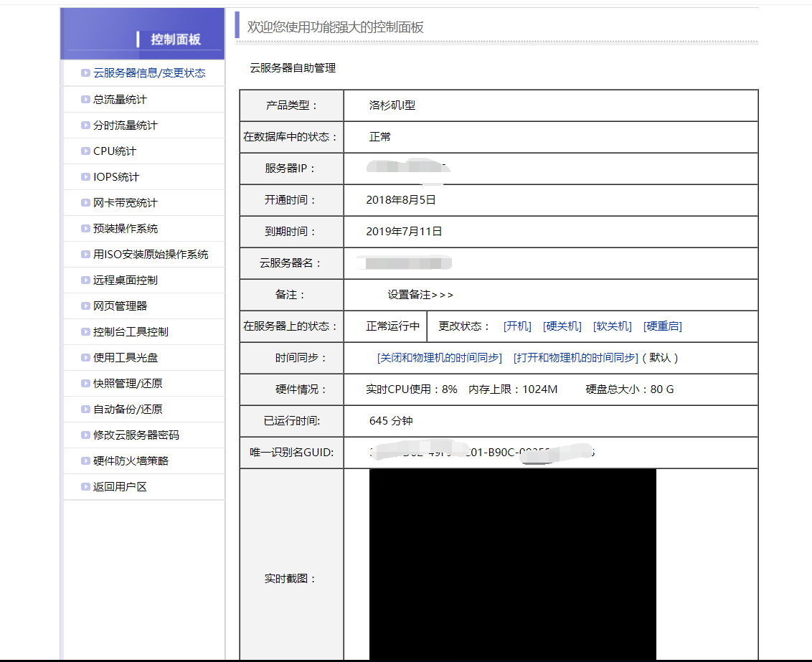Image resolution: width=812 pixels, height=662 pixels.
Task: Click the [硬重启] hard restart link
Action: 662,326
